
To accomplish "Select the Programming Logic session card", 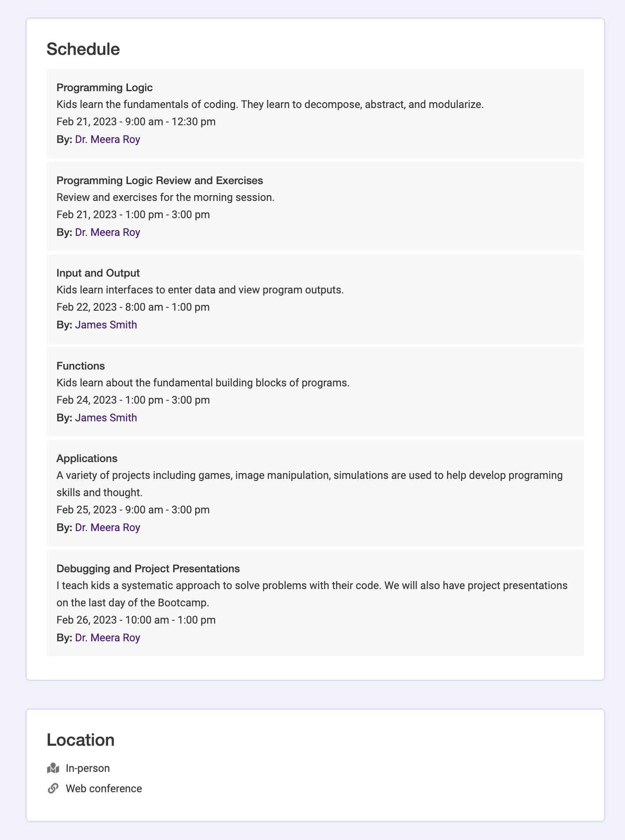I will (315, 113).
